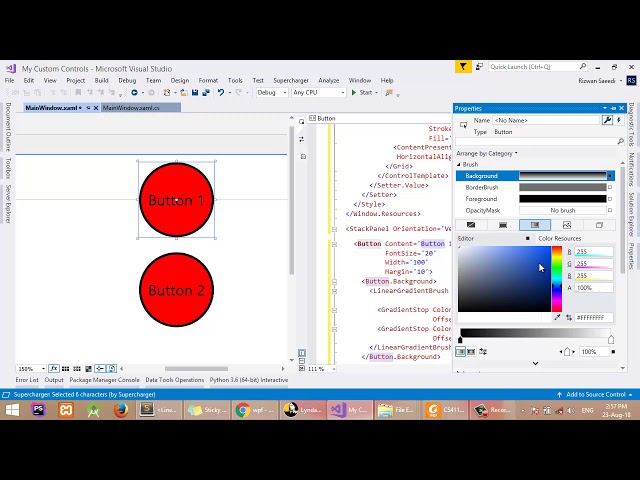Viewport: 640px width, 480px height.
Task: Click the Background property marker square
Action: [610, 176]
